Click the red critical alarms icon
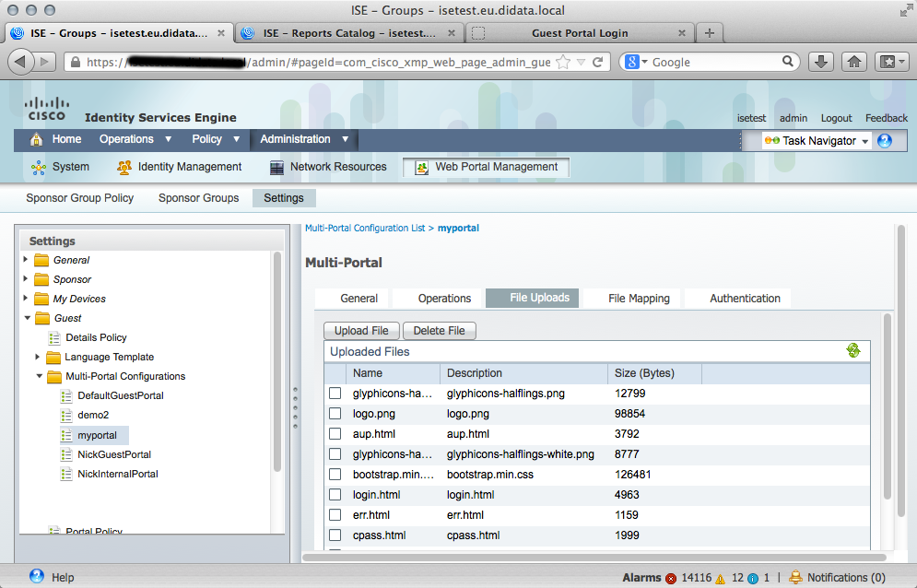This screenshot has width=917, height=588. point(671,578)
